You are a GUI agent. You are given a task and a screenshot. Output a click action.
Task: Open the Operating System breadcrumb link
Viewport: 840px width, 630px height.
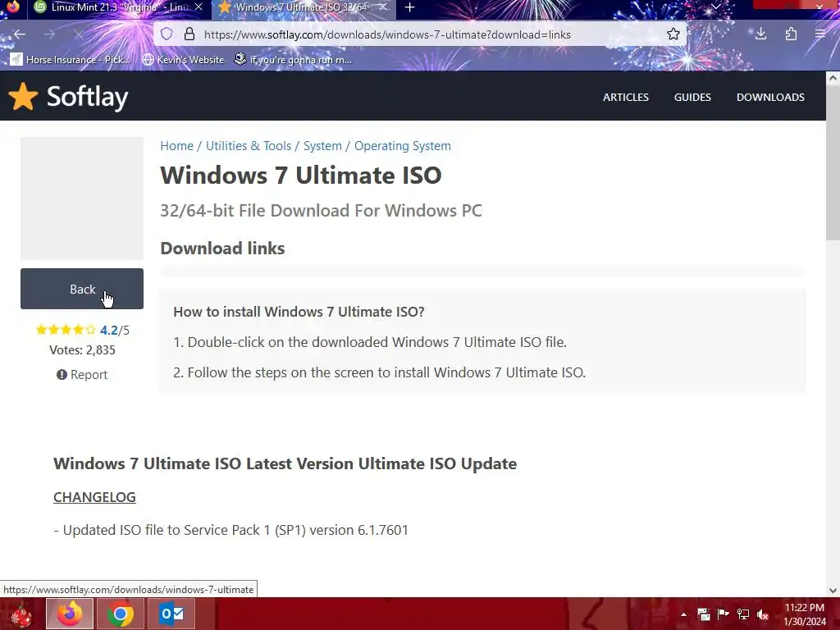[x=402, y=146]
